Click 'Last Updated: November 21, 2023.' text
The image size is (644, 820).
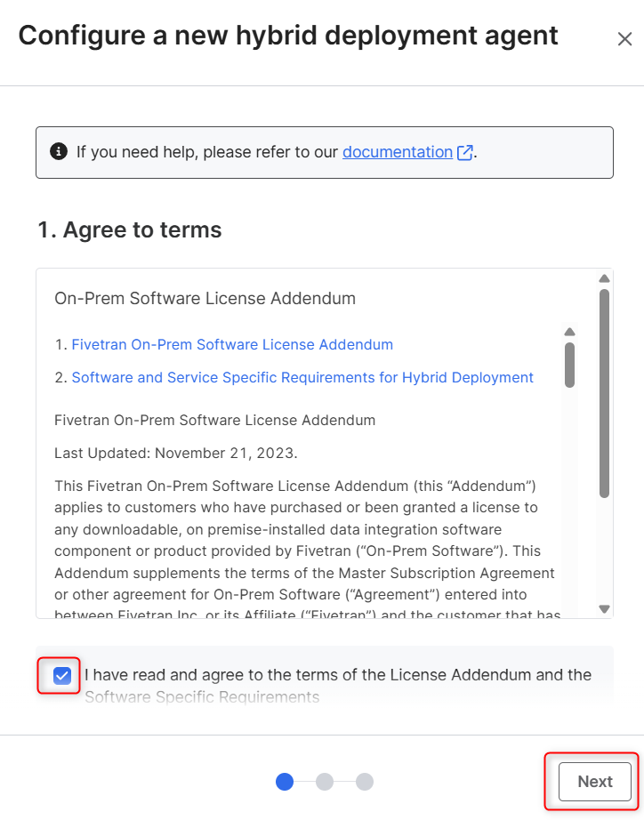click(x=176, y=453)
